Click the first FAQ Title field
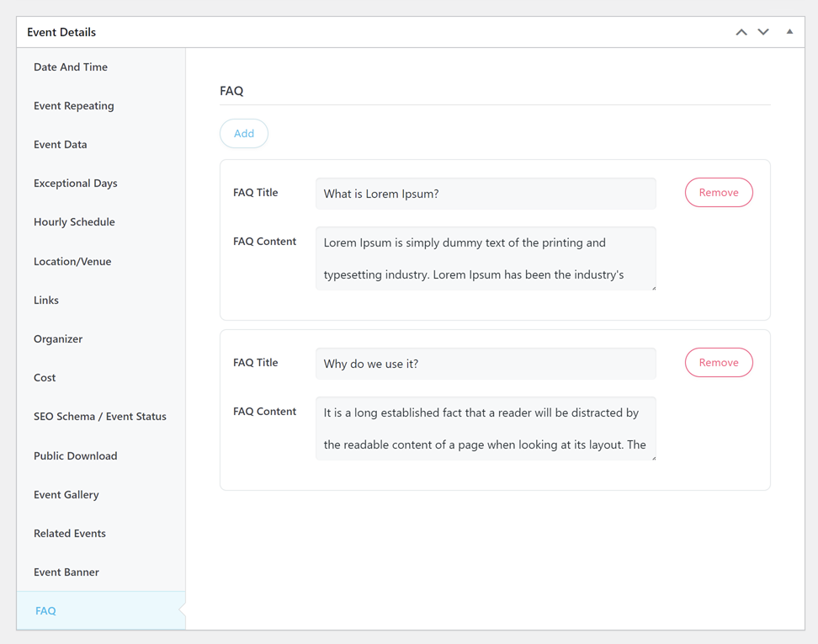The height and width of the screenshot is (644, 818). click(486, 194)
